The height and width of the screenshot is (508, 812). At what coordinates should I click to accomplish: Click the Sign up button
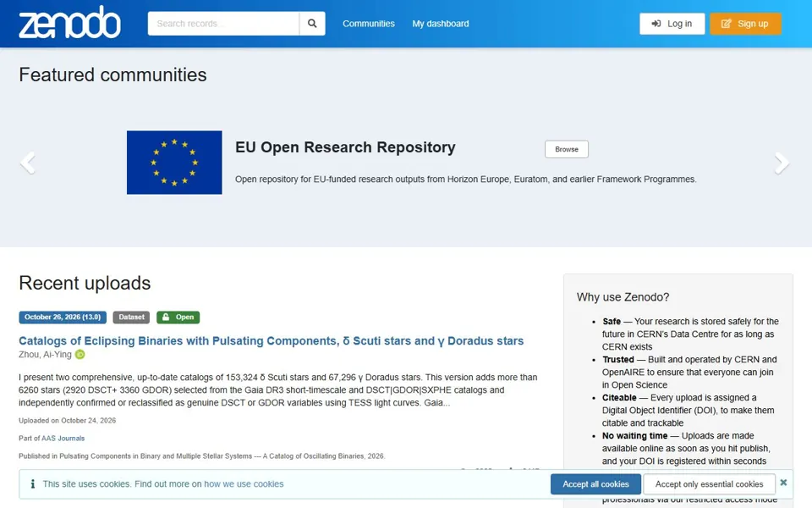tap(745, 24)
